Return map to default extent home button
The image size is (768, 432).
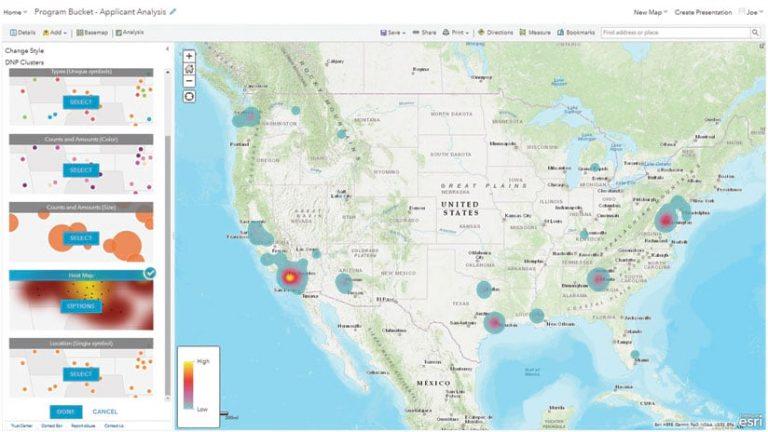click(189, 69)
